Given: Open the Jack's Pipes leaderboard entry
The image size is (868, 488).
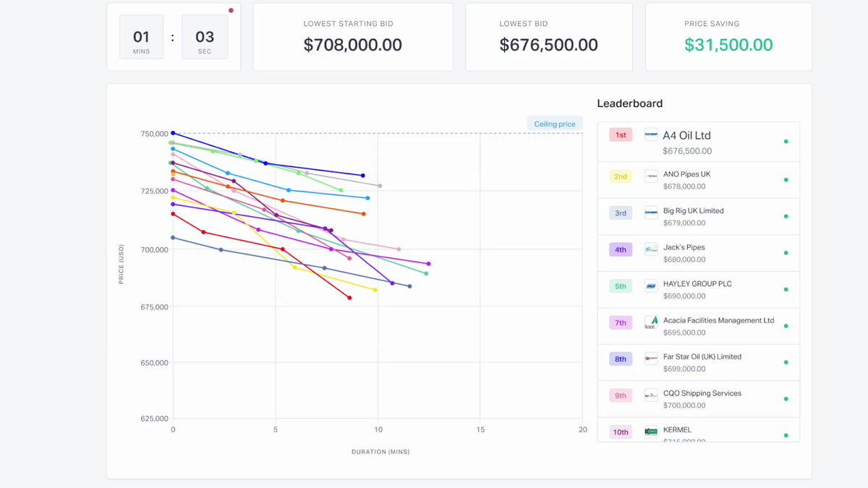Looking at the screenshot, I should click(698, 253).
